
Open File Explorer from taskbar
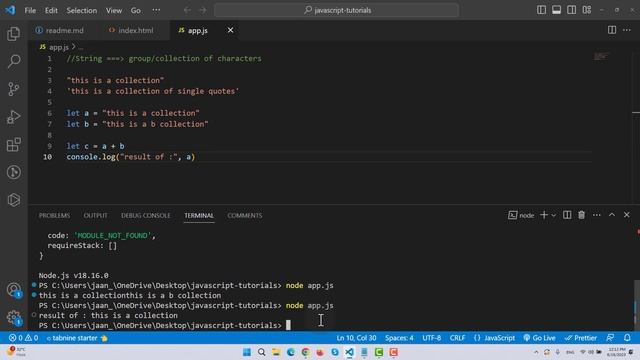276,352
